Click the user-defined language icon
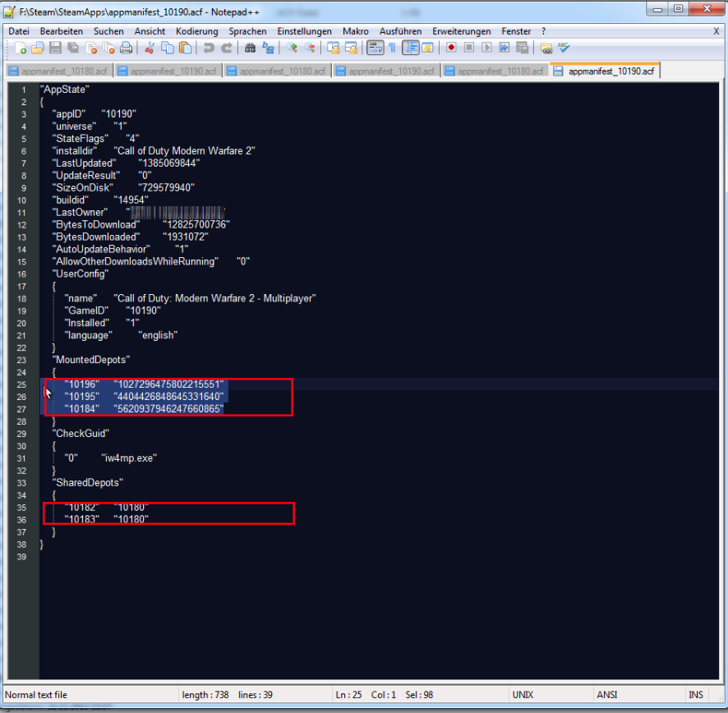 427,48
